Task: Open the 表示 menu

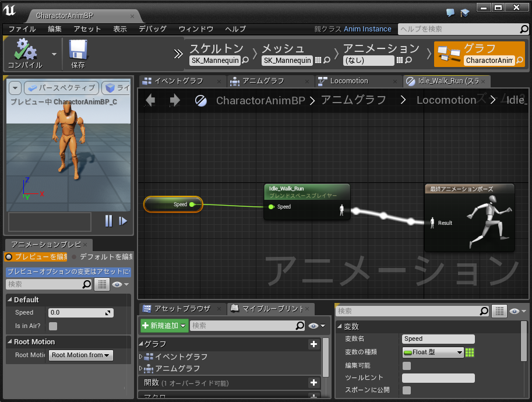Action: [x=120, y=29]
